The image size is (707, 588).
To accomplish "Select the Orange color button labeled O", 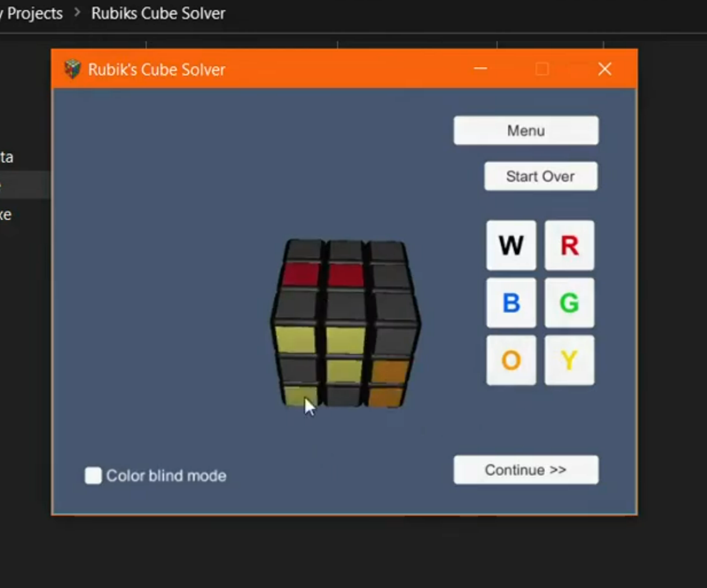I will coord(511,360).
